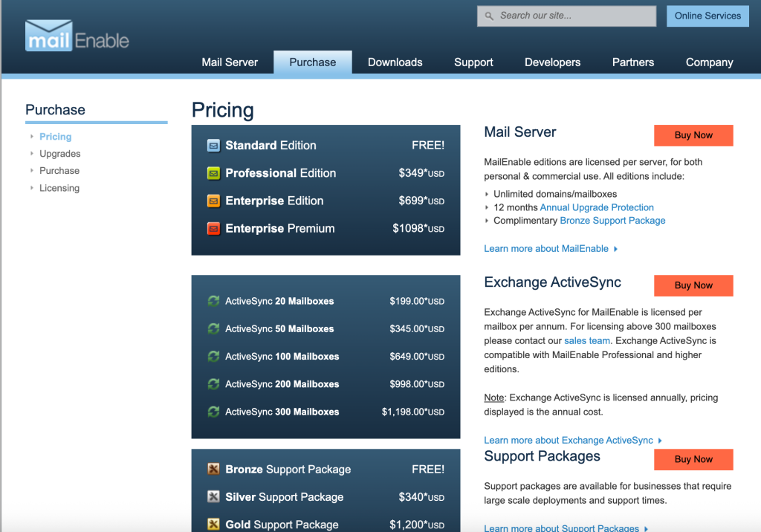Click the ActiveSync 300 Mailboxes sync icon
The height and width of the screenshot is (532, 761).
(213, 412)
